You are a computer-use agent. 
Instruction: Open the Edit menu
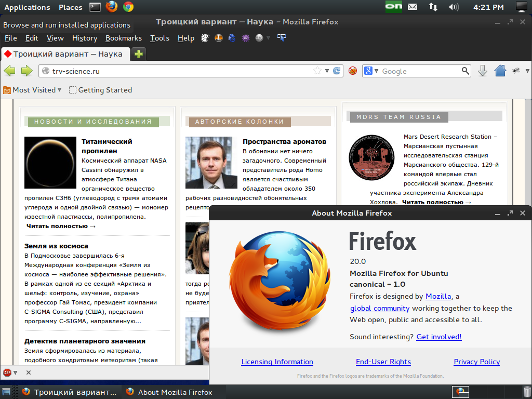point(32,38)
